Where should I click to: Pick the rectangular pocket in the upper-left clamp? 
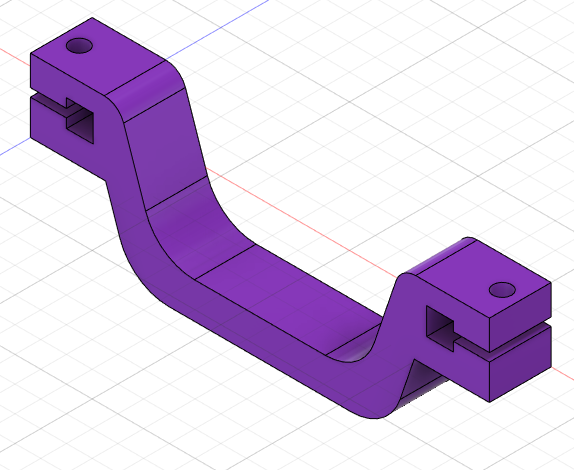[x=80, y=120]
